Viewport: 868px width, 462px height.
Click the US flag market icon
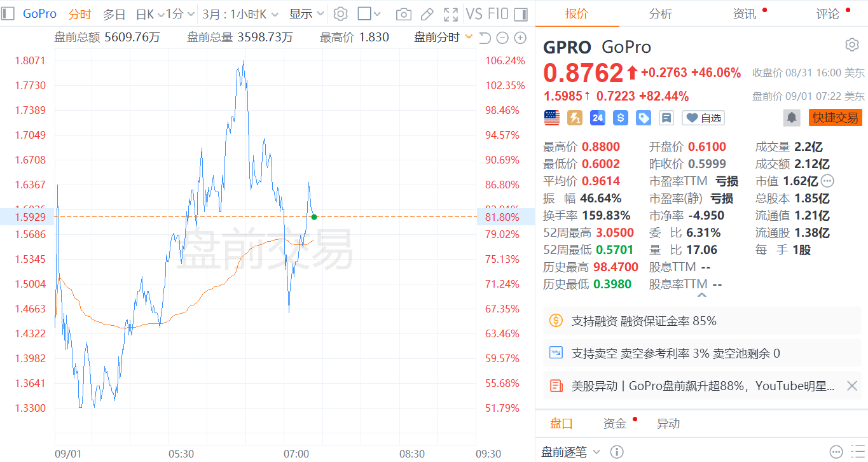[551, 118]
